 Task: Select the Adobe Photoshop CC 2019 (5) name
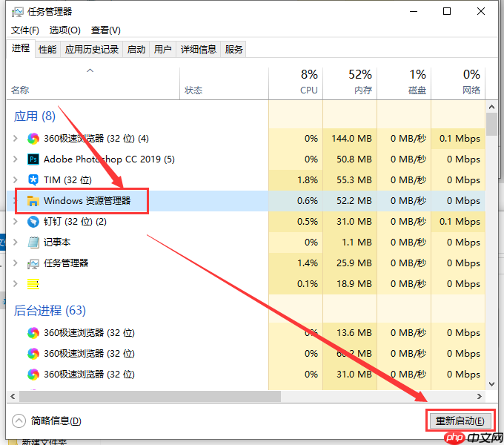(x=109, y=159)
